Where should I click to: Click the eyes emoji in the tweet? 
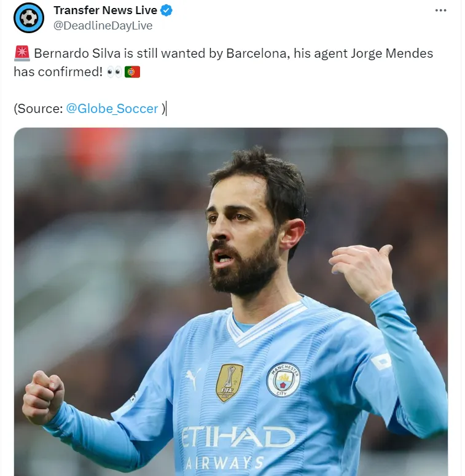[114, 72]
